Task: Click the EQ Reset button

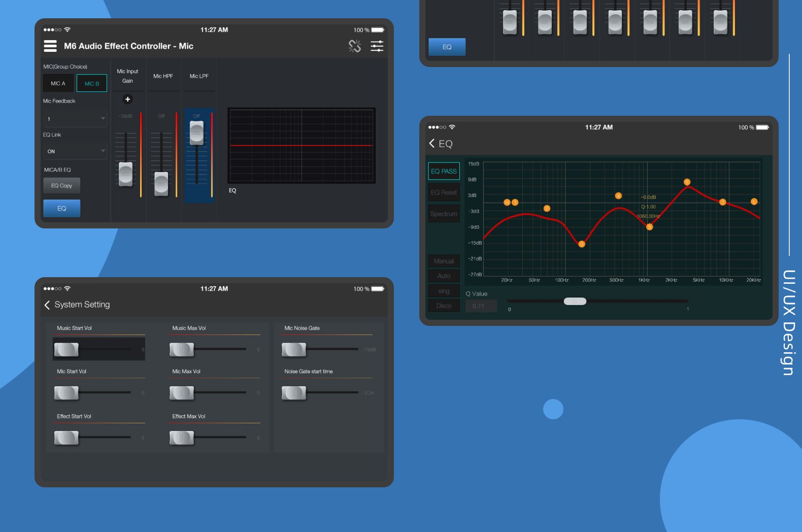Action: 444,192
